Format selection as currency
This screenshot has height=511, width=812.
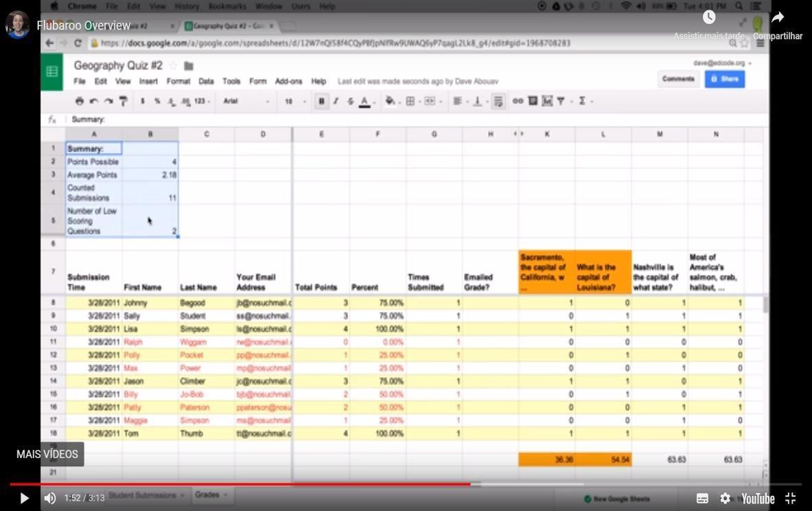click(x=142, y=101)
